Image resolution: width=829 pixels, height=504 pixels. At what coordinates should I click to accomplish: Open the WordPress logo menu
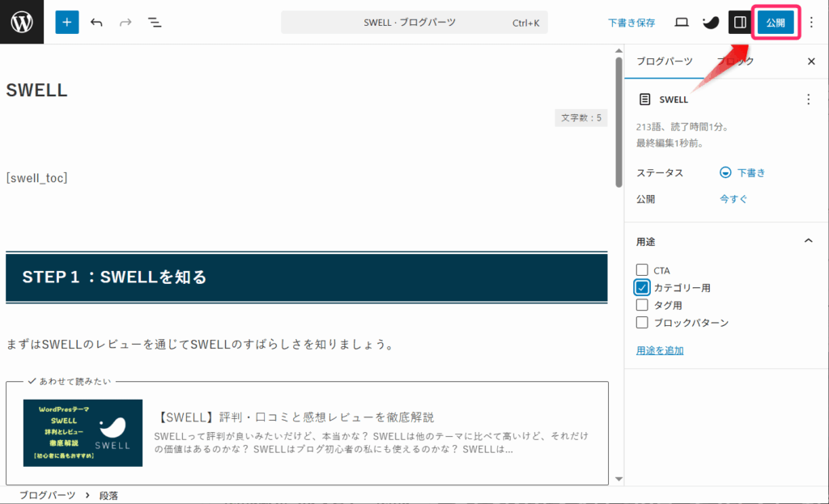(22, 22)
